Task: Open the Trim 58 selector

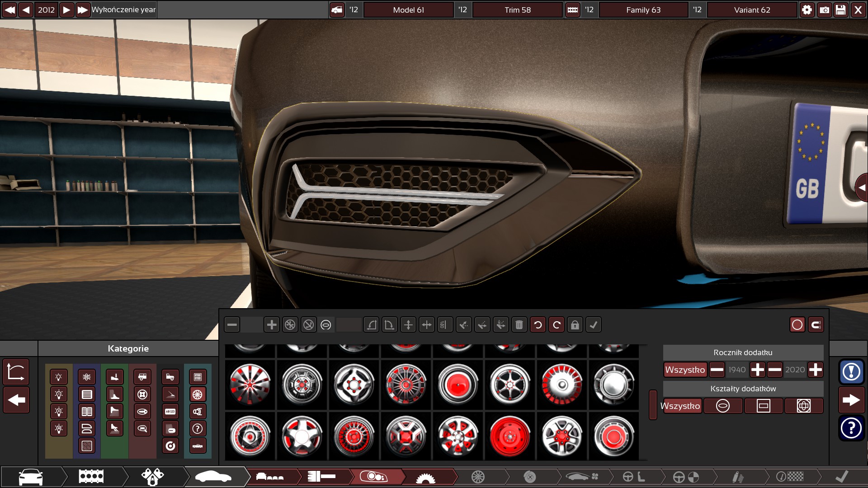Action: (517, 10)
